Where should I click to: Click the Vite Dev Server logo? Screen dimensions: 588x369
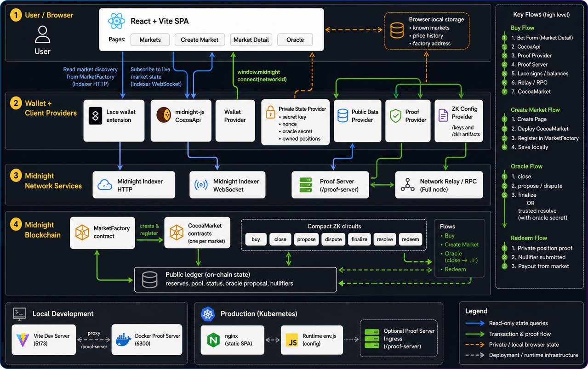(22, 340)
